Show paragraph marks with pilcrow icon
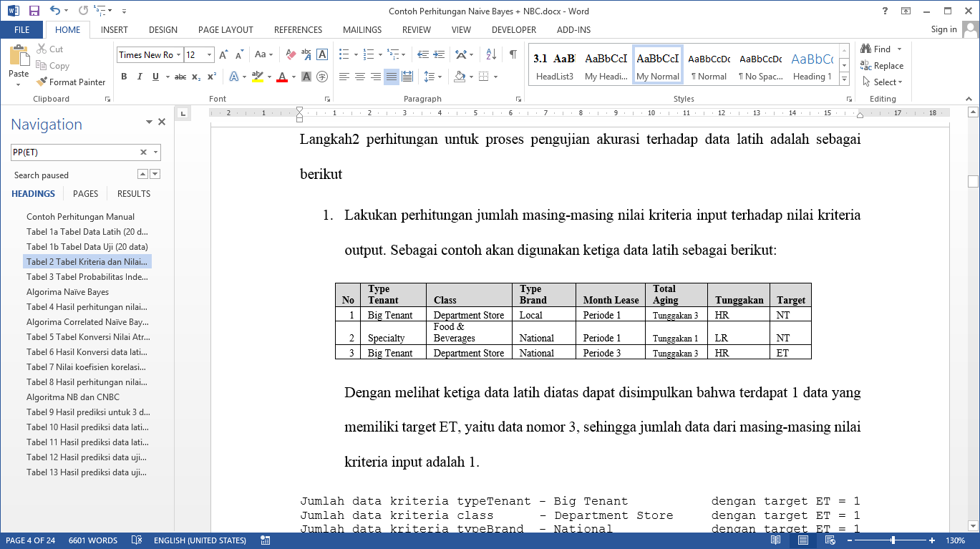 point(513,54)
